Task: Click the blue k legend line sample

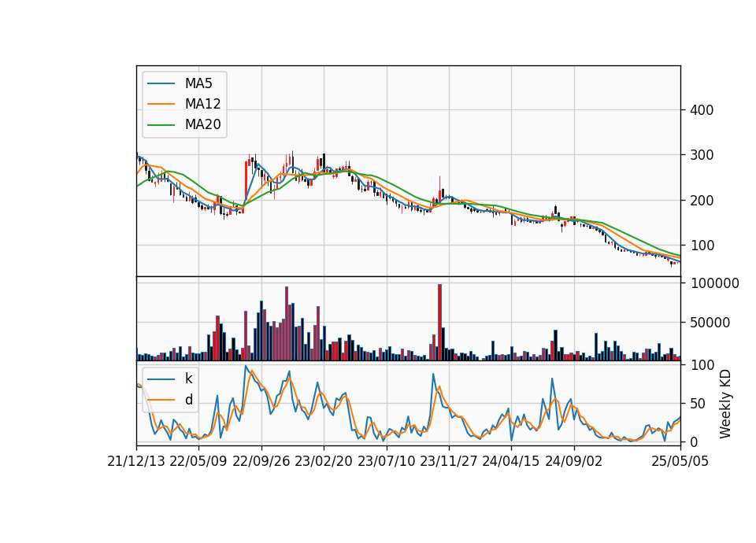Action: click(x=161, y=379)
